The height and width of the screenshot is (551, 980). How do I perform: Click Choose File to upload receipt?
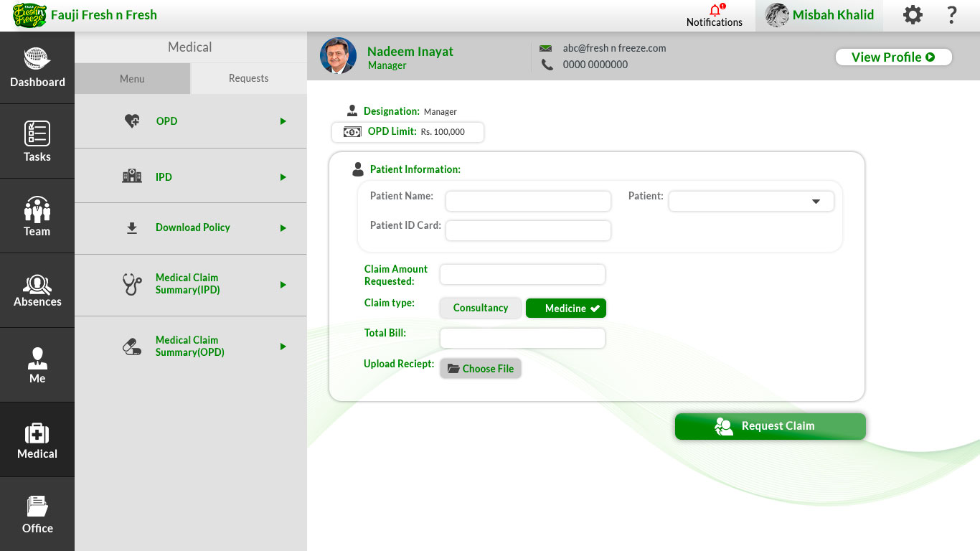(x=481, y=368)
